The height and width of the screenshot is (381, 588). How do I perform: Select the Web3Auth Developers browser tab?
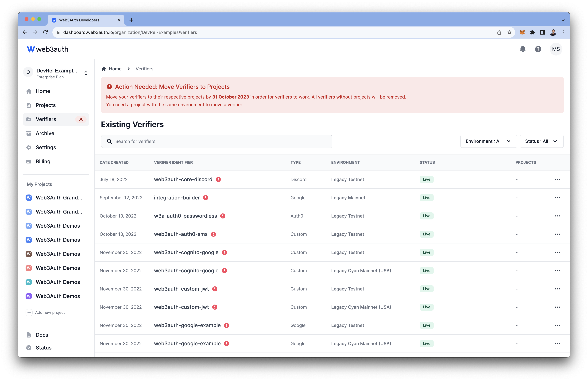86,20
